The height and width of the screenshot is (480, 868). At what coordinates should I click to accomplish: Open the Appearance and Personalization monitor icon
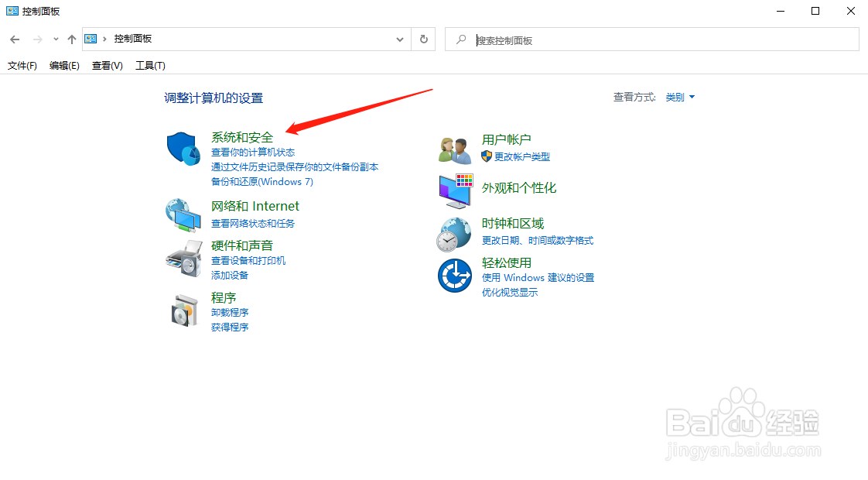[456, 191]
